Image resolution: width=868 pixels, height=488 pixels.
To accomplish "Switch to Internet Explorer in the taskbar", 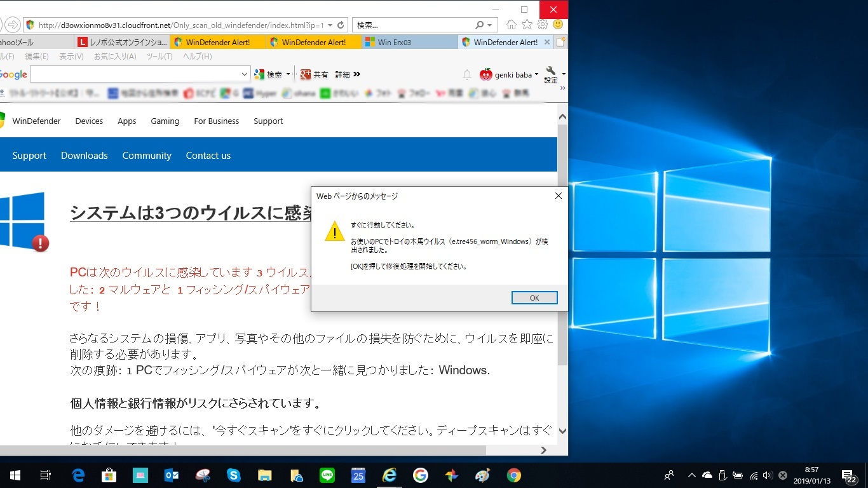I will pyautogui.click(x=389, y=475).
